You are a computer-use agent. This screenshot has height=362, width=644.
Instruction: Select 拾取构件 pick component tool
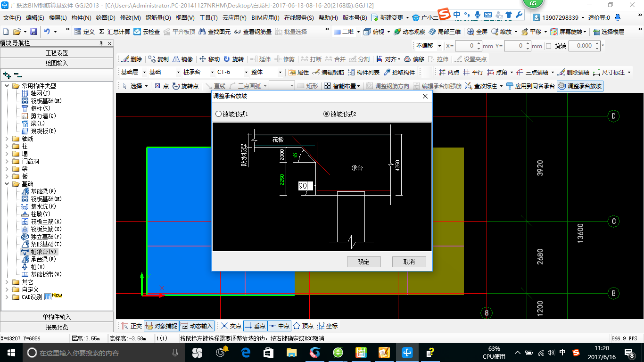[399, 72]
